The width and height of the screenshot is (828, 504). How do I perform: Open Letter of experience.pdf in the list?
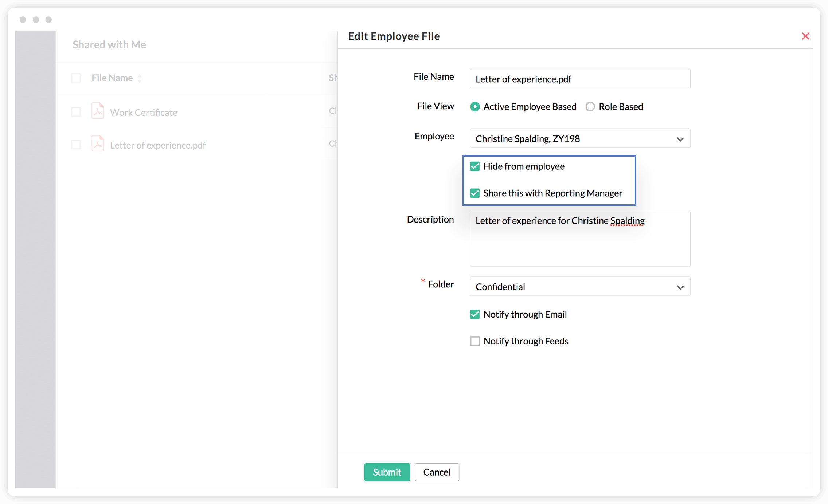pos(158,145)
